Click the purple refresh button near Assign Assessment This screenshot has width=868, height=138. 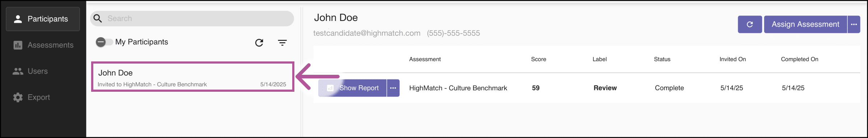750,24
